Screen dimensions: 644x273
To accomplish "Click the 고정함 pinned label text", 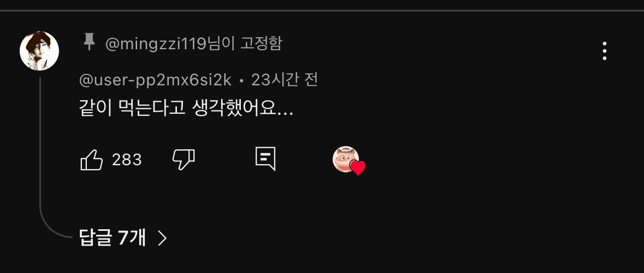I will pyautogui.click(x=261, y=43).
